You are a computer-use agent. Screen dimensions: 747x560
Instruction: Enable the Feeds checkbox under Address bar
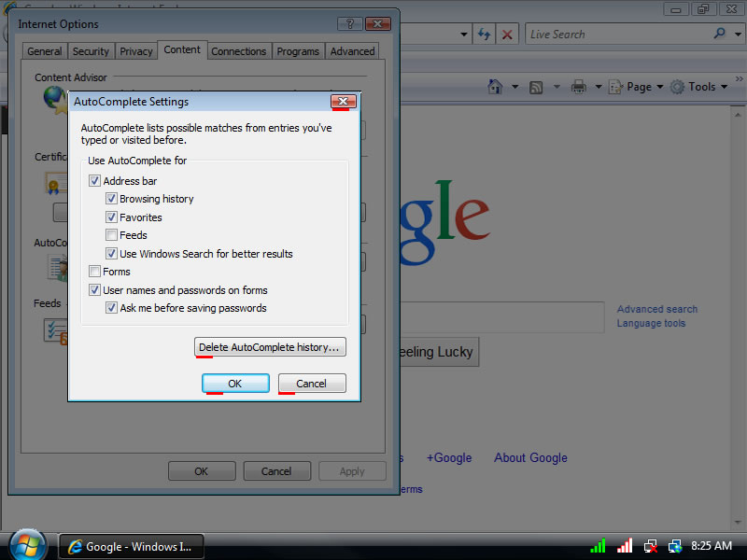click(112, 235)
